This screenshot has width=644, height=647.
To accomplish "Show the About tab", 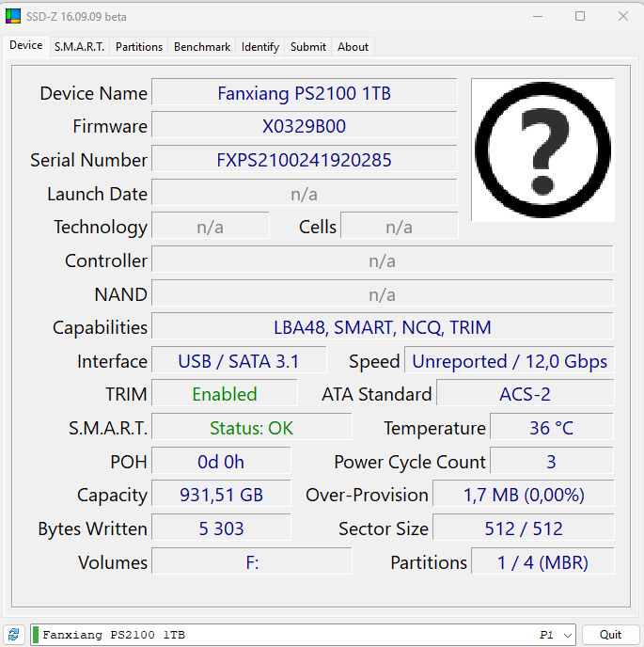I will (x=353, y=46).
